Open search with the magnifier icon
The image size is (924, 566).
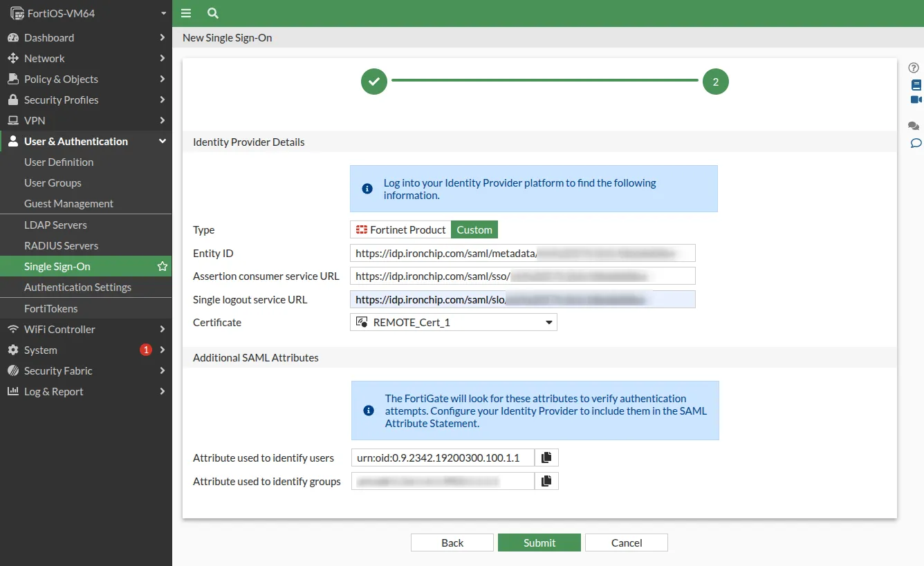[213, 13]
